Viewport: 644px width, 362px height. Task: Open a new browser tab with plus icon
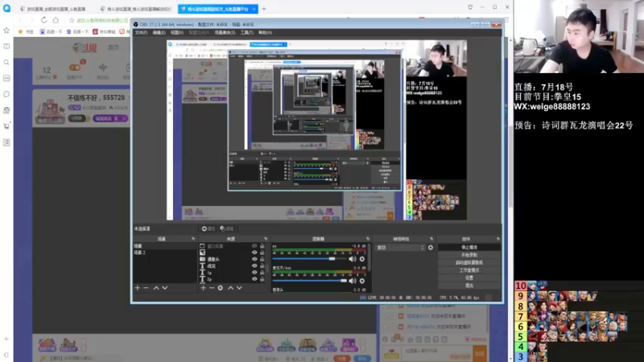[x=264, y=9]
